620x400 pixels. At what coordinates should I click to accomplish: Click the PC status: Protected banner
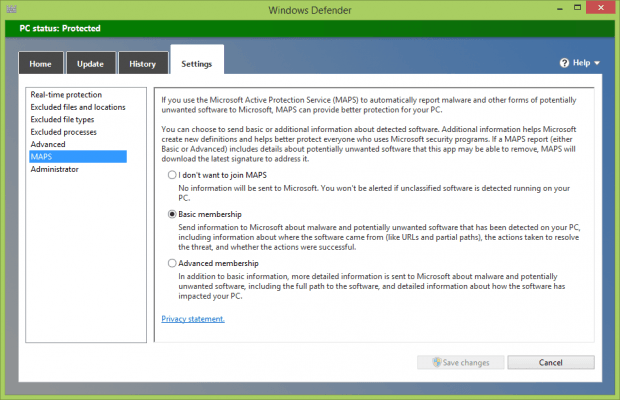[x=310, y=28]
